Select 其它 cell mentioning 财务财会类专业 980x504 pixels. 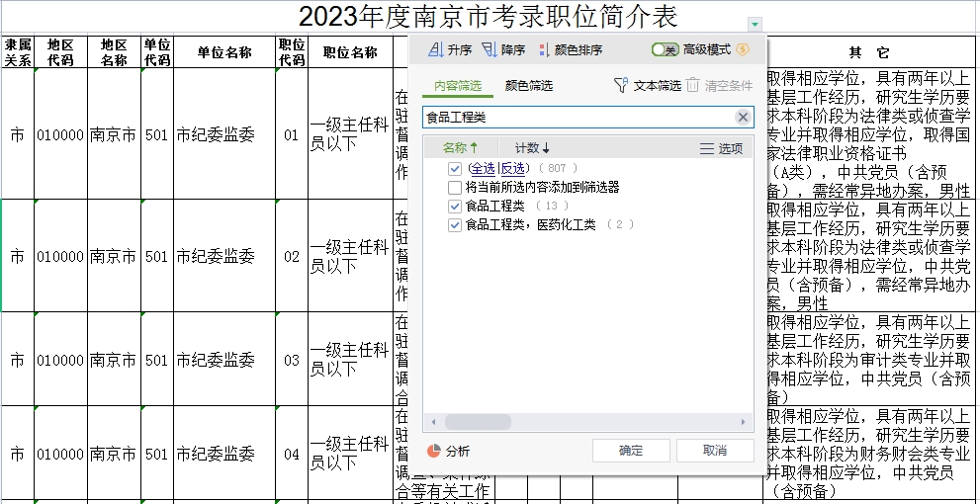[x=869, y=454]
